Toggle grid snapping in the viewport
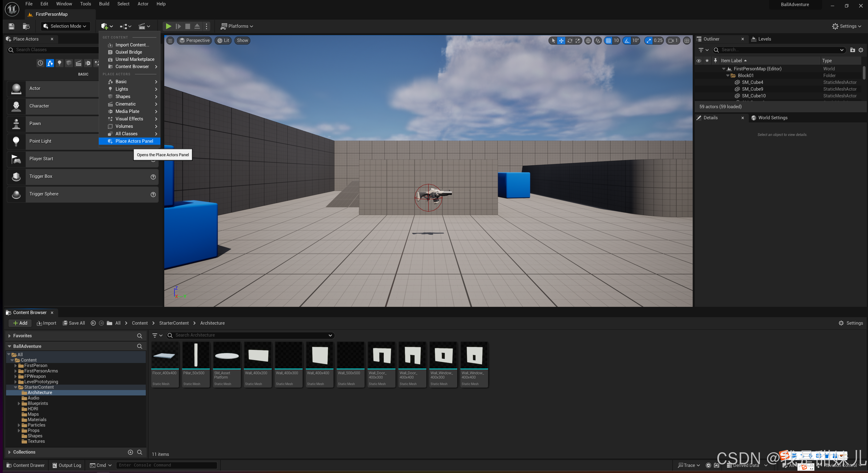 [608, 40]
